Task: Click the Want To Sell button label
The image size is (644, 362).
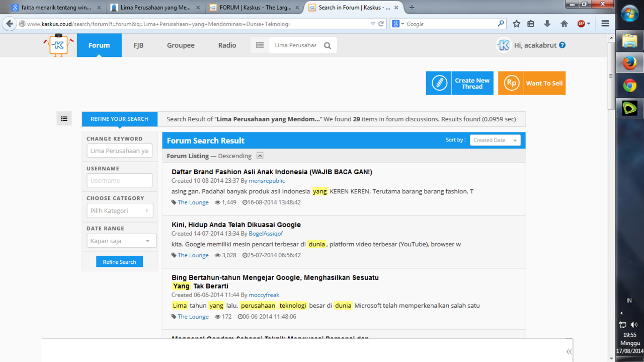Action: [544, 83]
